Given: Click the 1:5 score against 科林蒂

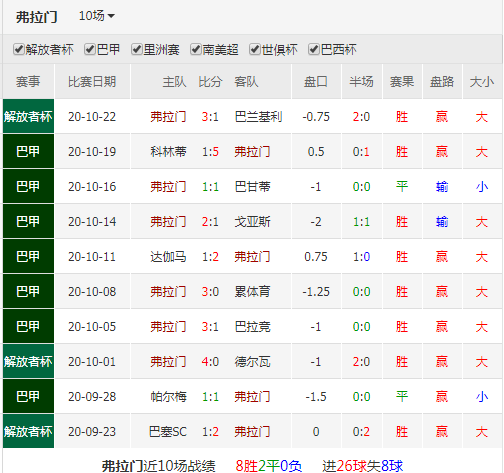Looking at the screenshot, I should pyautogui.click(x=210, y=152).
